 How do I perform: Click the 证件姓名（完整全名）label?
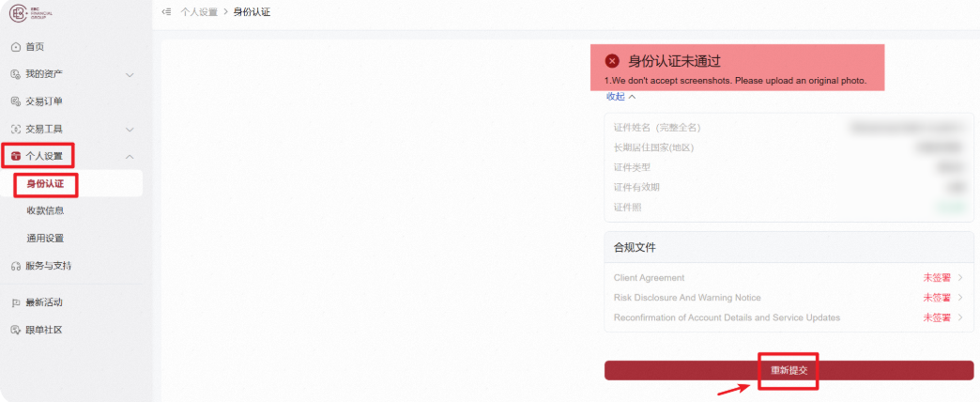pos(657,128)
